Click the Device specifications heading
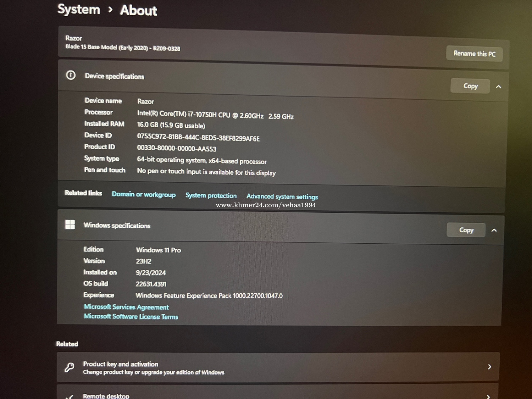The height and width of the screenshot is (399, 532). pyautogui.click(x=115, y=76)
